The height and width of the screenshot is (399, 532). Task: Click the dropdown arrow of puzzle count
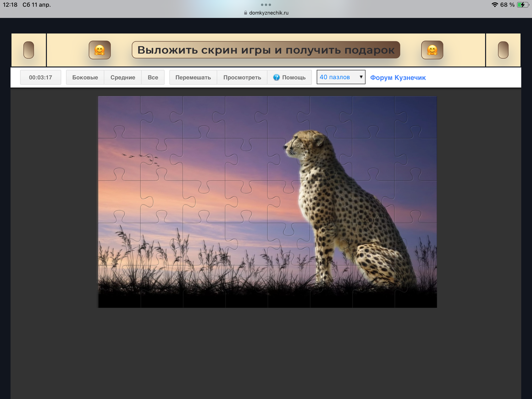[361, 77]
